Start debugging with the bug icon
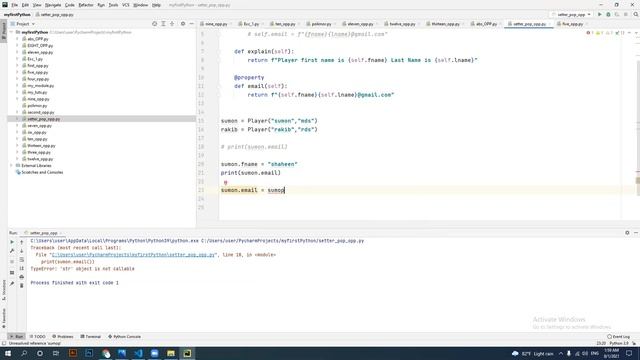 point(608,14)
